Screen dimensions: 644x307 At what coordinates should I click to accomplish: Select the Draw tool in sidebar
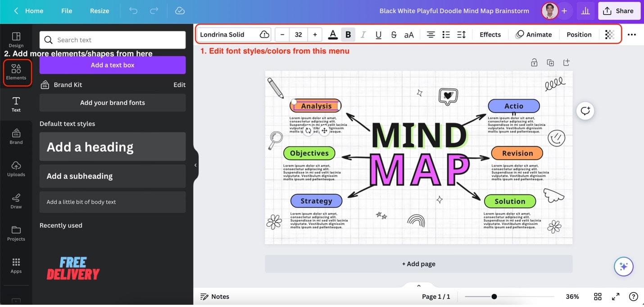coord(16,201)
